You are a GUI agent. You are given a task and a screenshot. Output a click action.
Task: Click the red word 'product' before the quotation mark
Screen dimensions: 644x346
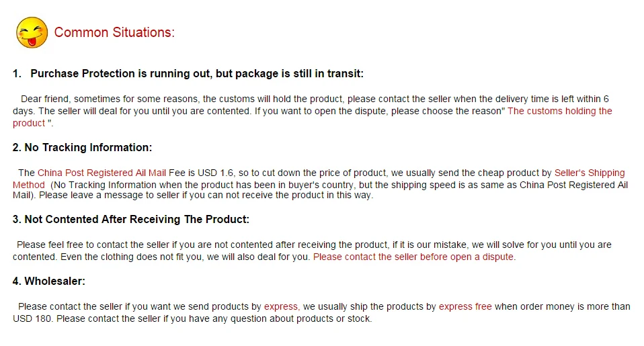tap(29, 123)
